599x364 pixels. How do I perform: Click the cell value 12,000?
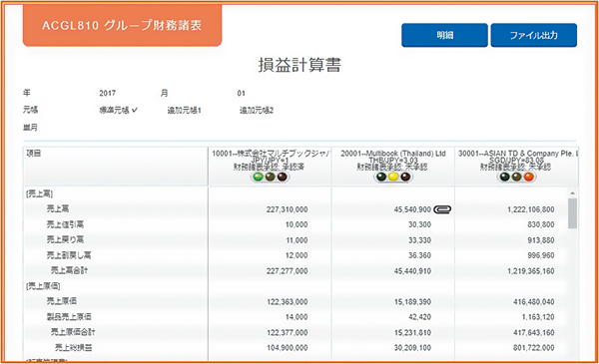(297, 255)
